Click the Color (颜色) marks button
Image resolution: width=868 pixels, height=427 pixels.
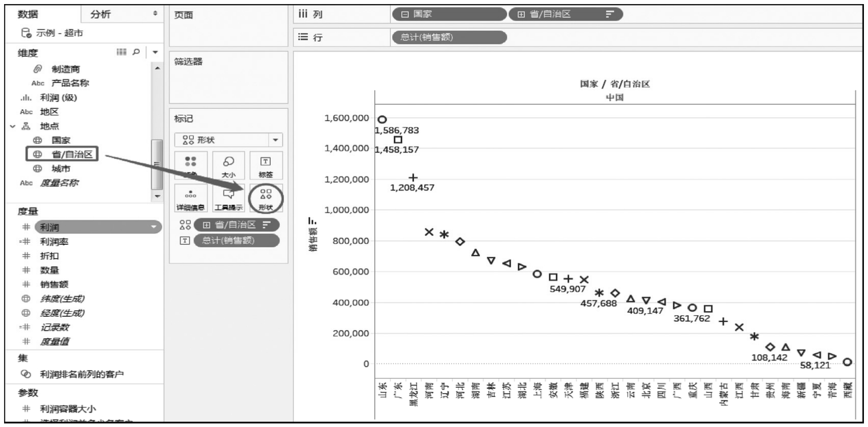coord(190,165)
